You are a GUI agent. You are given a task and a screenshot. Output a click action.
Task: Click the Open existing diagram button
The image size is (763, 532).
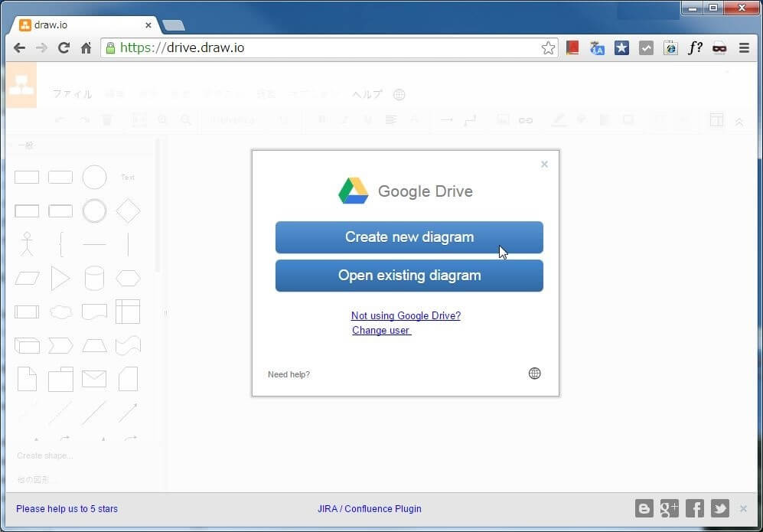(409, 276)
